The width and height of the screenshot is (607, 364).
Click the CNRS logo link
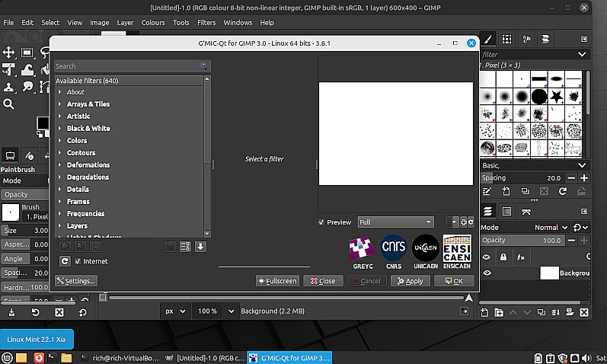pyautogui.click(x=394, y=252)
